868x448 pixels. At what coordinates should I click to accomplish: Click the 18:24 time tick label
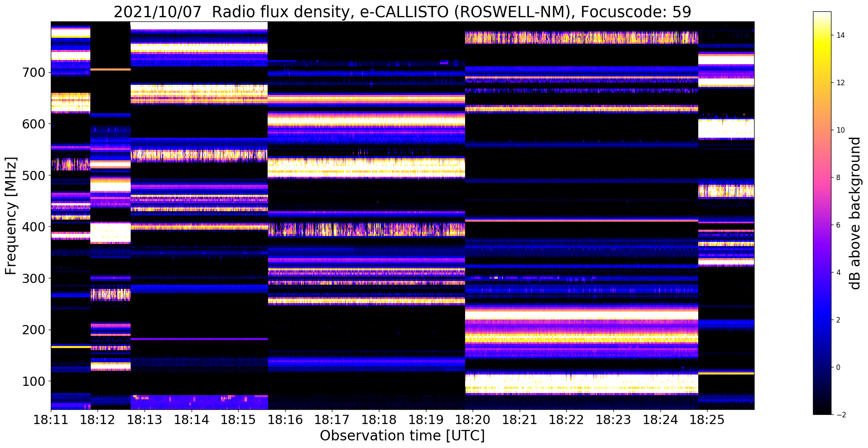point(661,419)
